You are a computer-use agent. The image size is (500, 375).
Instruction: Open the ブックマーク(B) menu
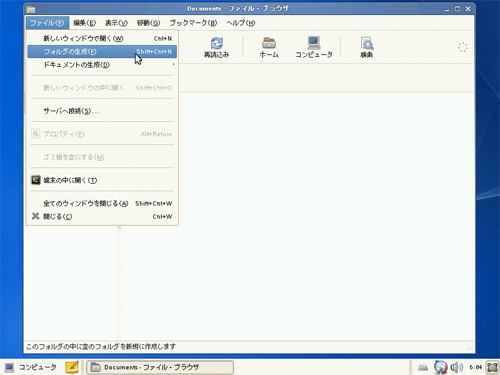pyautogui.click(x=193, y=23)
